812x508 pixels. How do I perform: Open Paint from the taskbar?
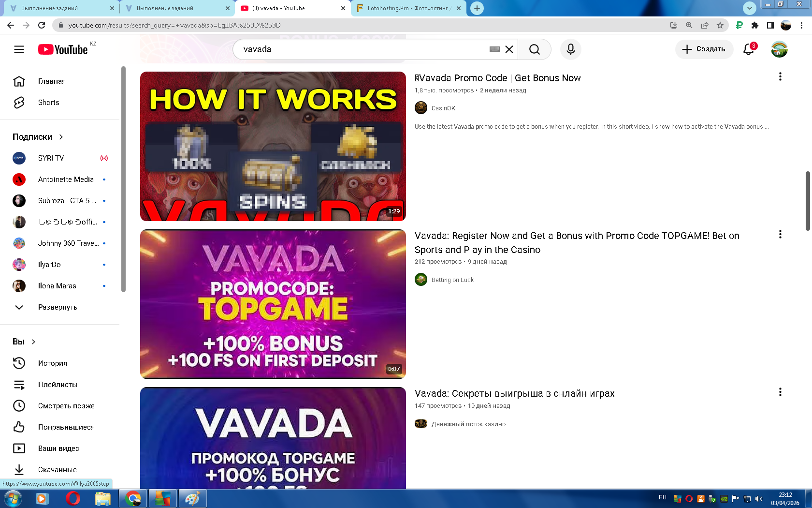tap(193, 498)
